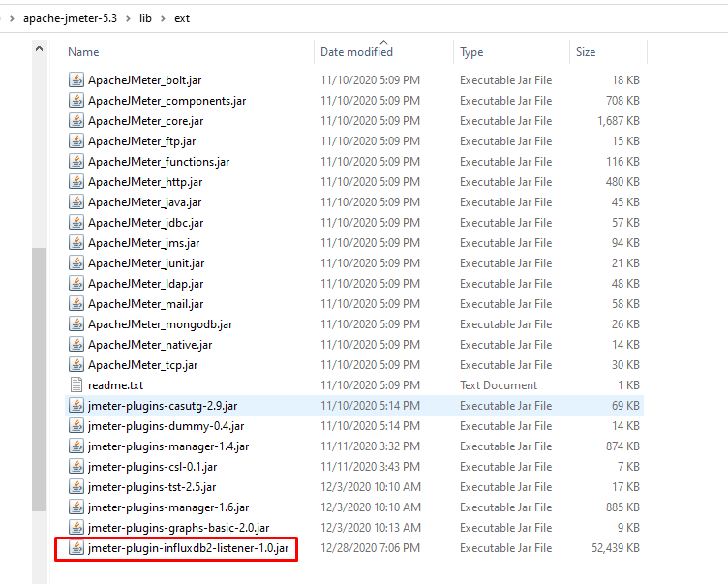Click the ApacheJMeter_tcp.jar jar icon
The height and width of the screenshot is (584, 728).
coord(76,365)
